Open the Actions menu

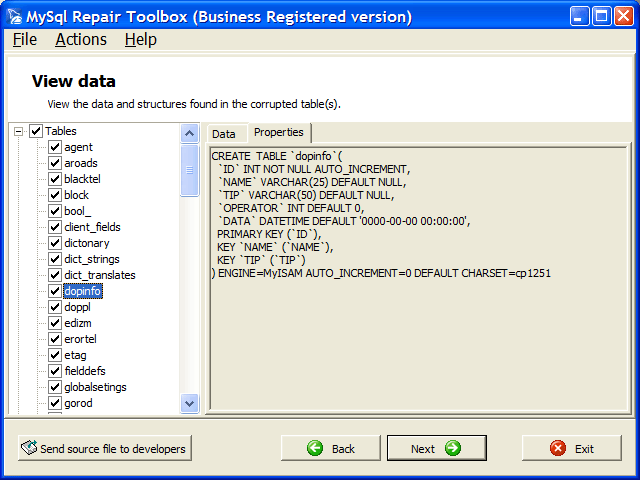click(x=81, y=40)
